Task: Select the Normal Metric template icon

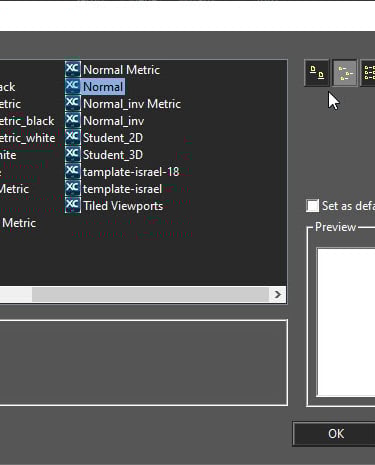Action: (72, 69)
